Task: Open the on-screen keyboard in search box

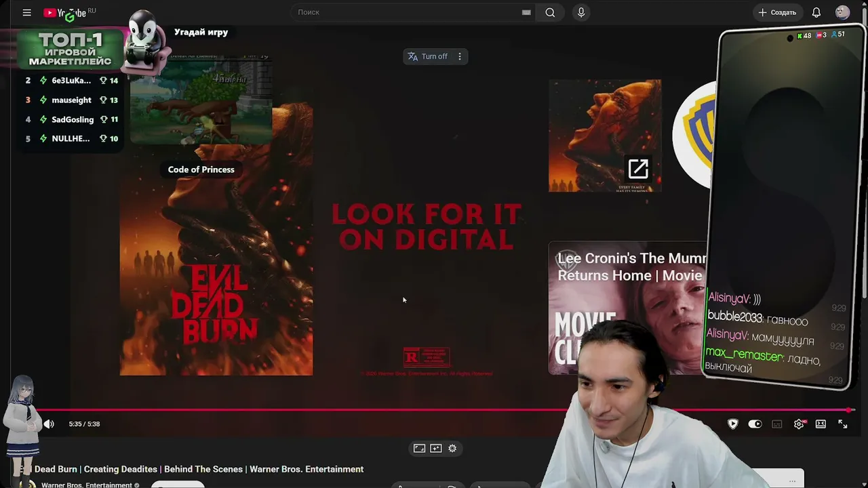Action: (526, 12)
